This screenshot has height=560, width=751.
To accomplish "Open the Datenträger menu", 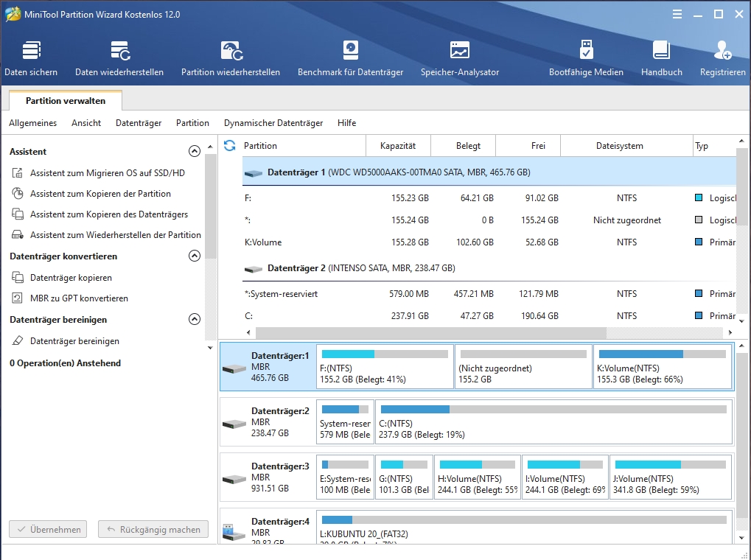I will tap(139, 123).
